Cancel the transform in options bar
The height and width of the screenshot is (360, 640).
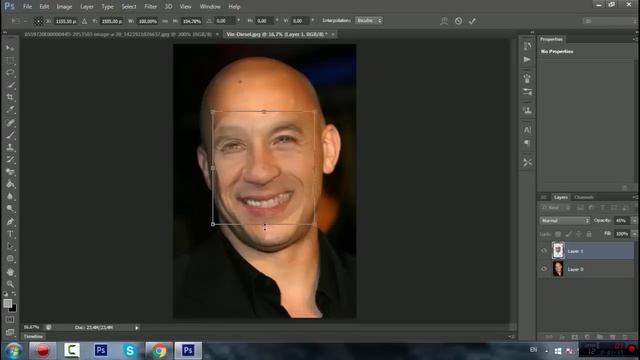458,21
